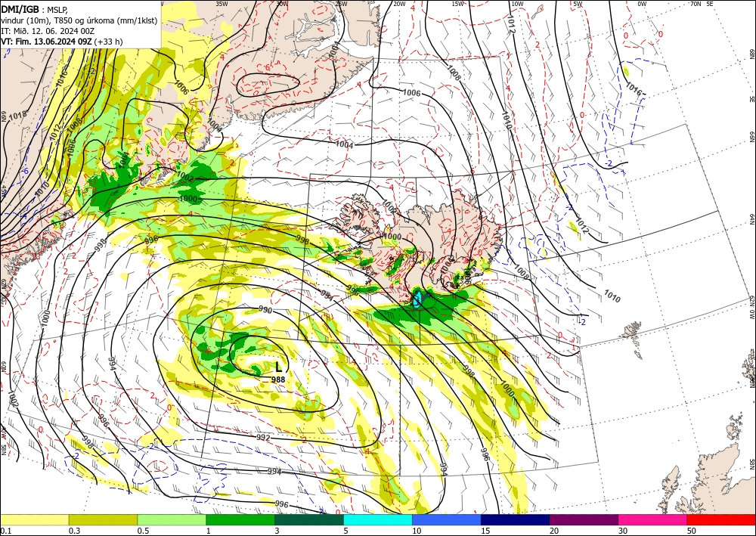This screenshot has width=756, height=536.
Task: Click the pink 30–50 legend swatch
Action: click(x=653, y=519)
